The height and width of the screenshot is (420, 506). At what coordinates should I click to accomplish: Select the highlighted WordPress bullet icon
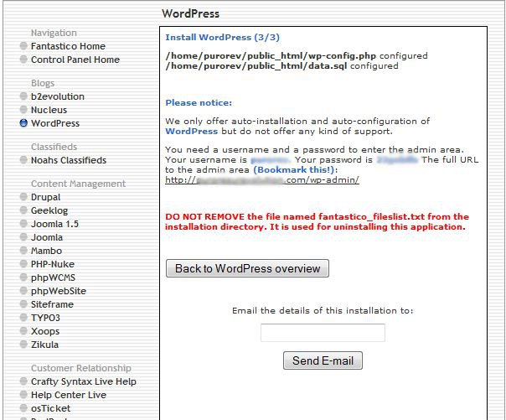click(23, 124)
